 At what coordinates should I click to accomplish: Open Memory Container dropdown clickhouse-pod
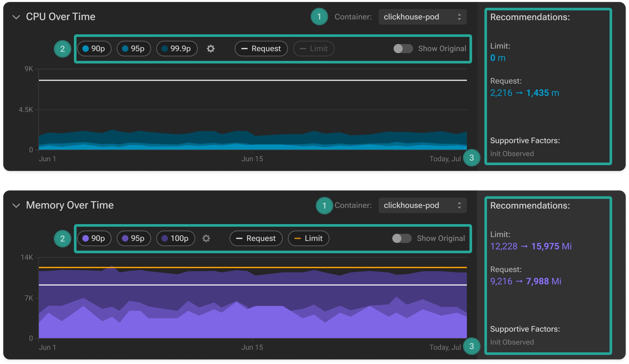pos(422,205)
